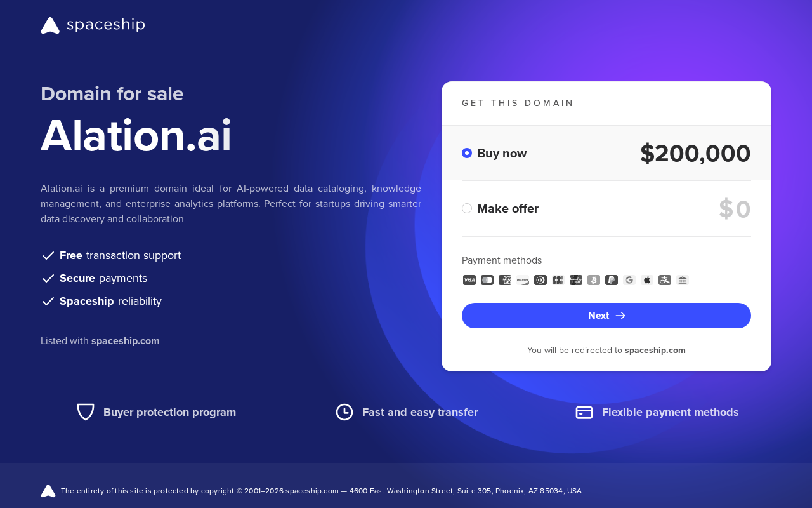Click the bank transfer icon

click(683, 280)
